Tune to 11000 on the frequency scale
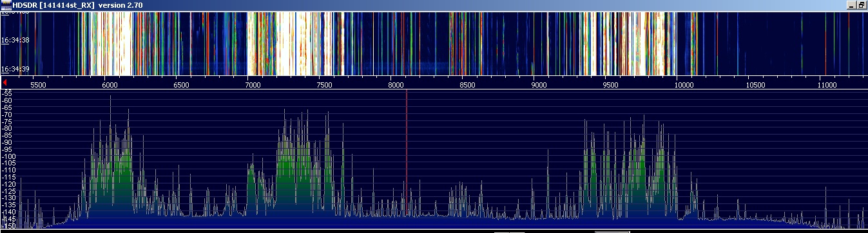The image size is (868, 233). 827,84
